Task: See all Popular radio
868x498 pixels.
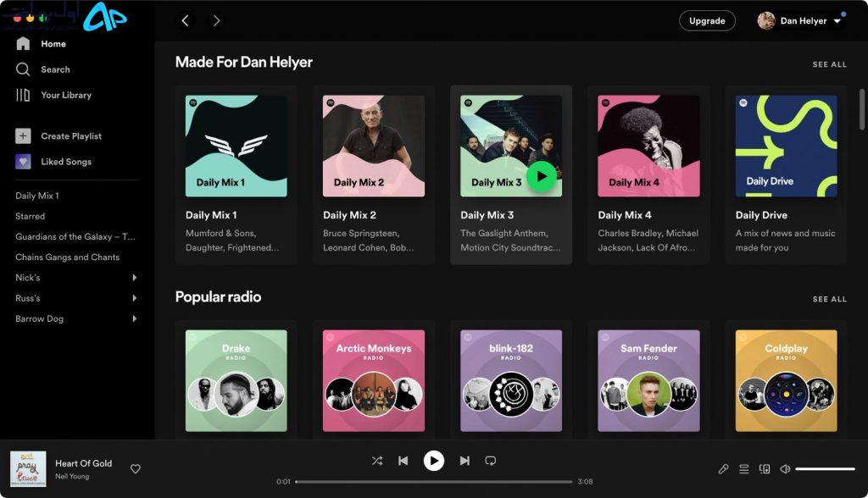Action: click(x=829, y=299)
